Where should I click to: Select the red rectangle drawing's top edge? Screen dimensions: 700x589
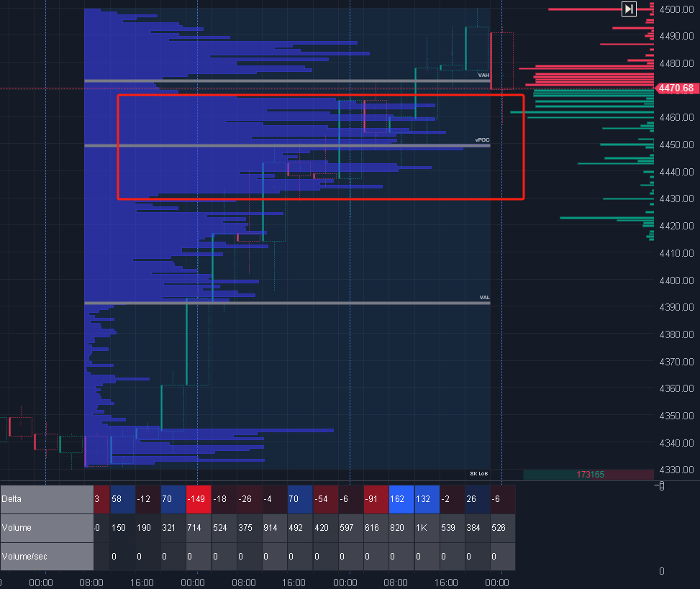(320, 95)
